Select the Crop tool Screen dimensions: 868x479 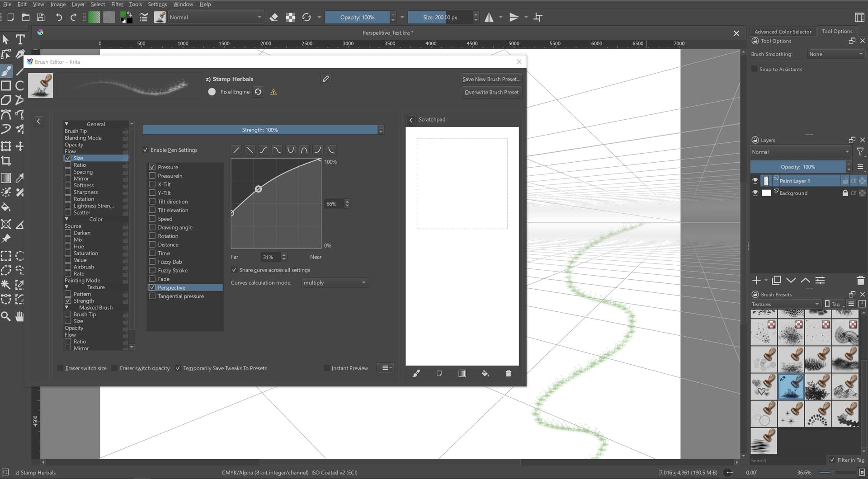(x=6, y=161)
